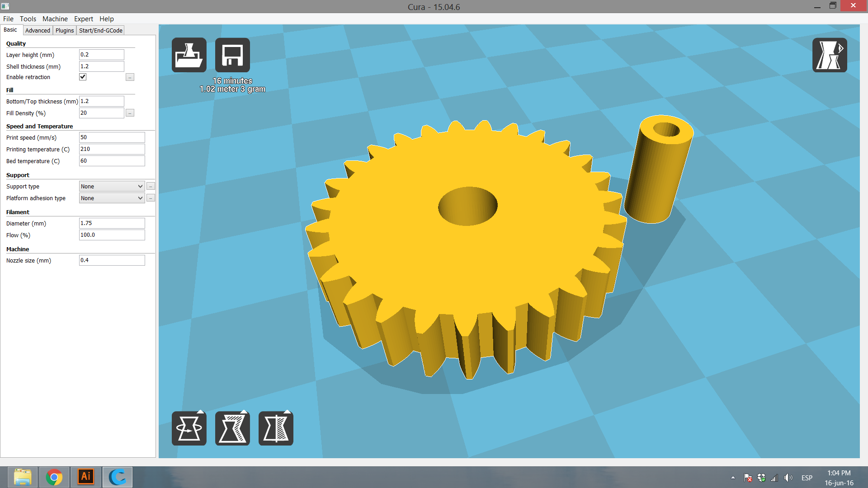Viewport: 868px width, 488px height.
Task: Open the Support type dropdown
Action: 112,186
